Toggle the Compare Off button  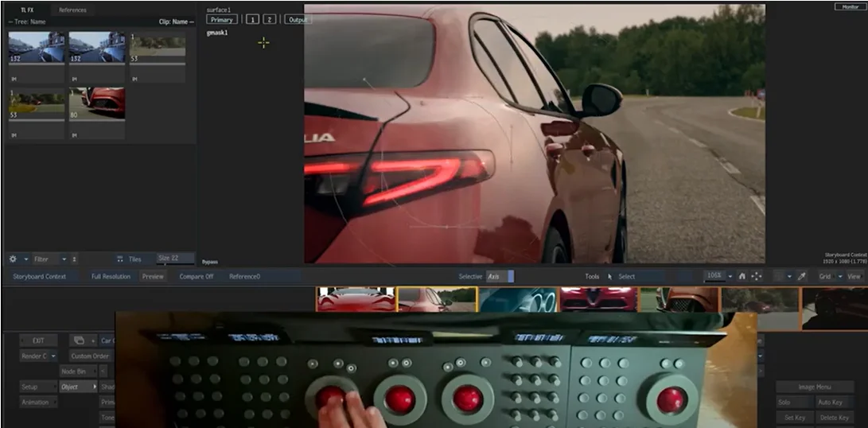click(196, 276)
